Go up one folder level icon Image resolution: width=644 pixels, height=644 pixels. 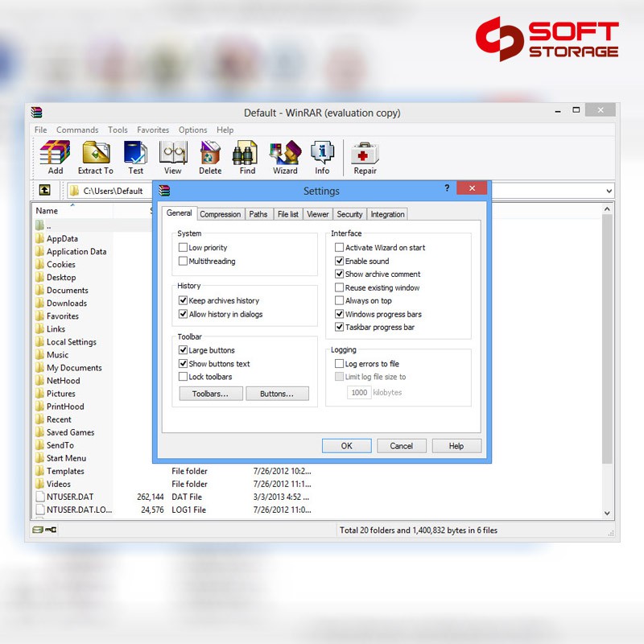pos(45,190)
